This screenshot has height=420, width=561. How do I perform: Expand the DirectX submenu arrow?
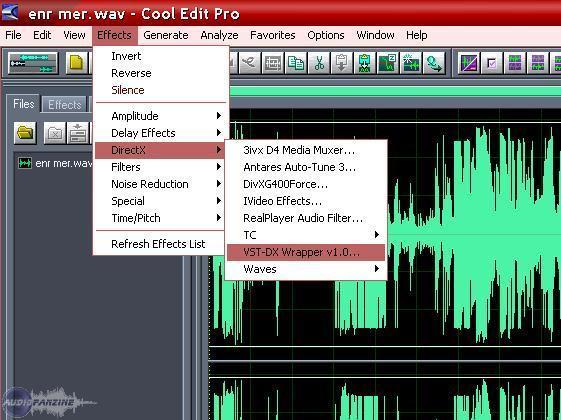[x=219, y=150]
